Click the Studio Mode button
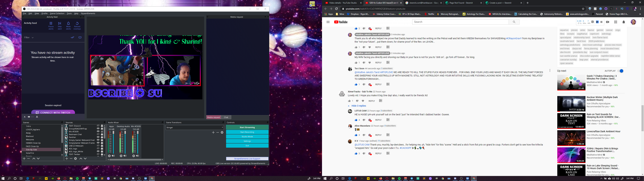 (247, 136)
